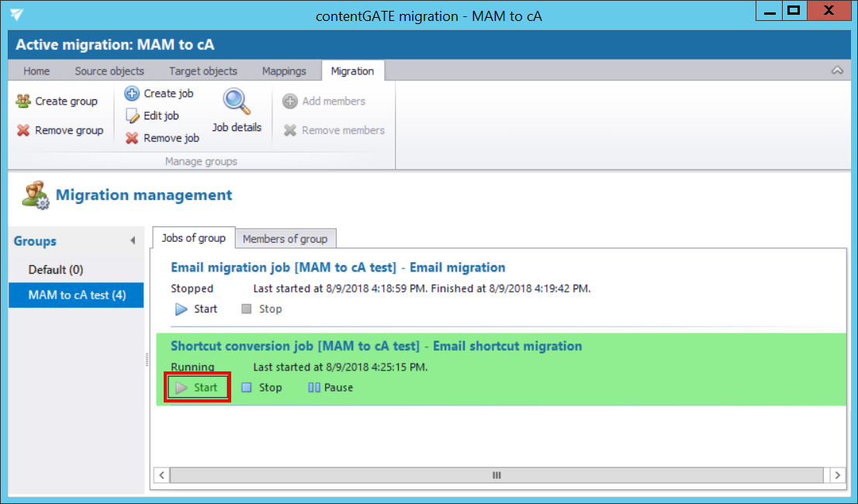
Task: Click the Remove members button
Action: click(x=334, y=130)
